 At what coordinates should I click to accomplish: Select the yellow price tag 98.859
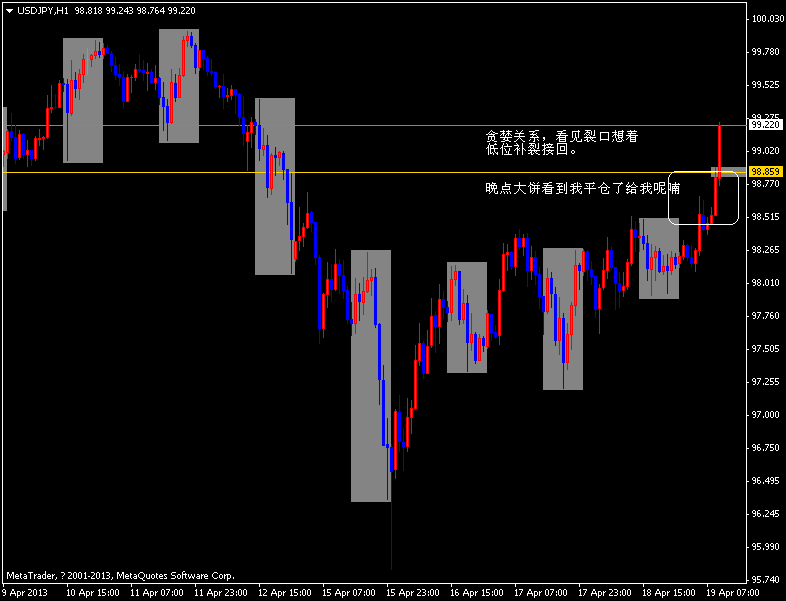tap(765, 172)
